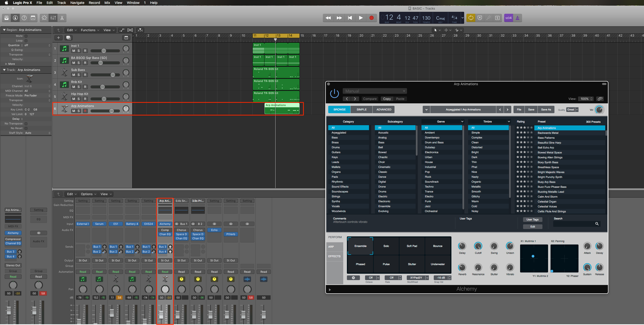Viewport: 644px width, 325px height.
Task: Toggle Flex display button in tracks toolbar
Action: [130, 30]
